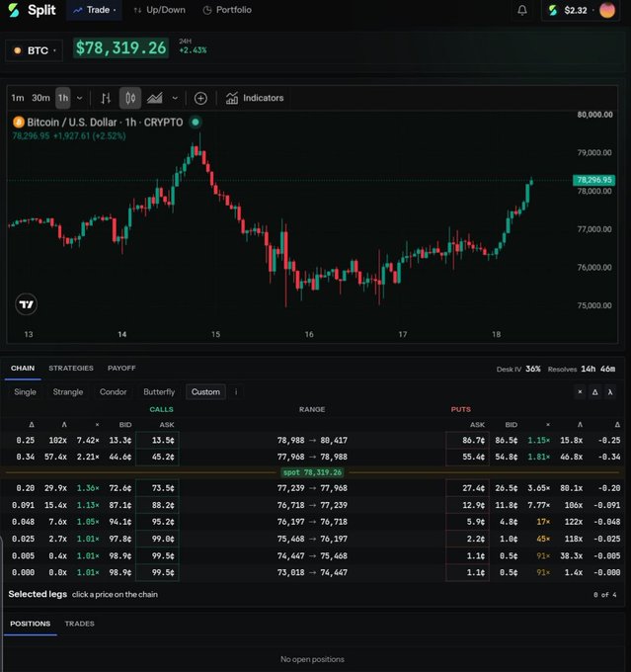
Task: Click put ask 5.9¢ price
Action: [x=467, y=522]
